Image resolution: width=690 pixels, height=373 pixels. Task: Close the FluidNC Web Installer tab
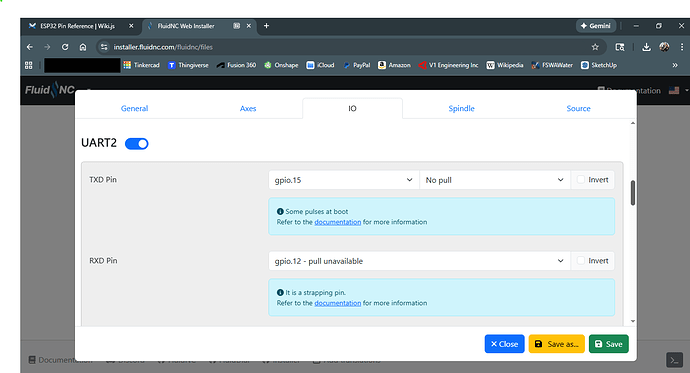click(249, 26)
